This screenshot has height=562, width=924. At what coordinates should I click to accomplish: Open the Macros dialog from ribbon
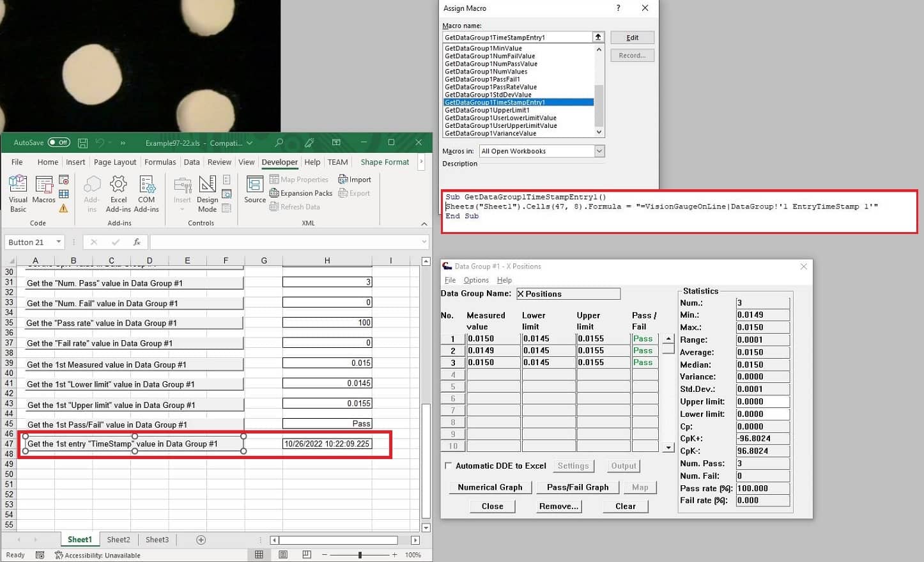pyautogui.click(x=44, y=190)
